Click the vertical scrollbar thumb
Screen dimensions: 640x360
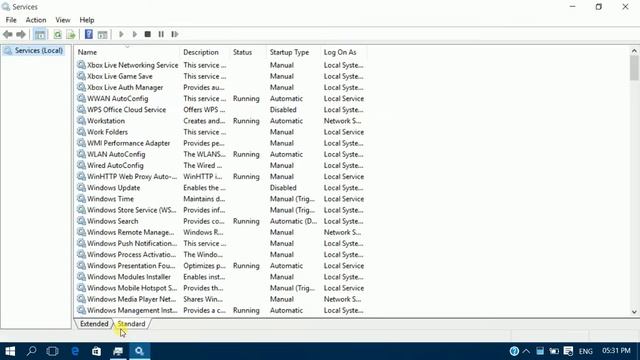(634, 68)
